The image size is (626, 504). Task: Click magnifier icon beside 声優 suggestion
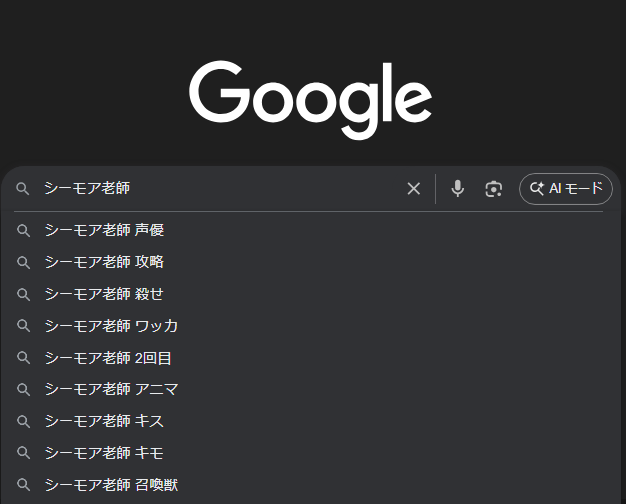point(23,230)
